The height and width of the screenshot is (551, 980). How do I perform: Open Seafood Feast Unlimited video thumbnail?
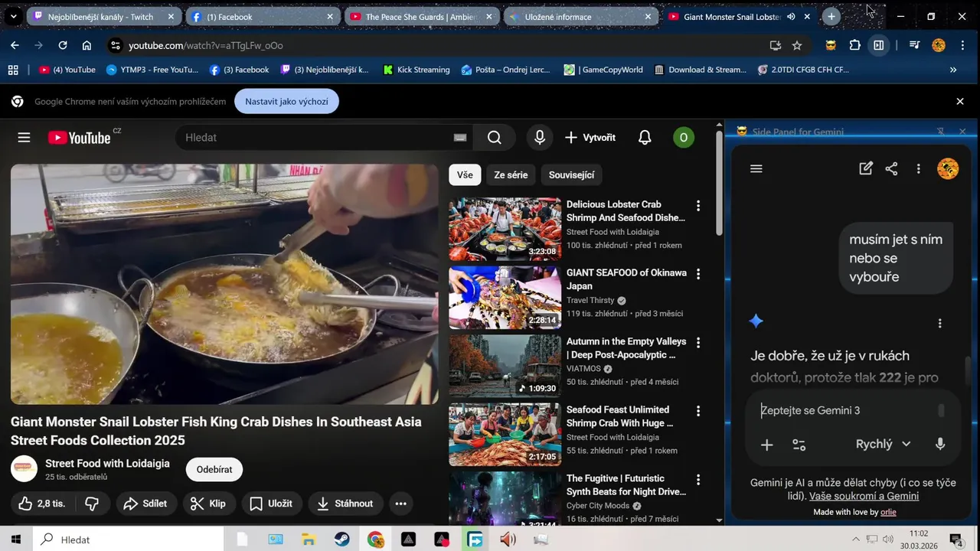point(505,435)
